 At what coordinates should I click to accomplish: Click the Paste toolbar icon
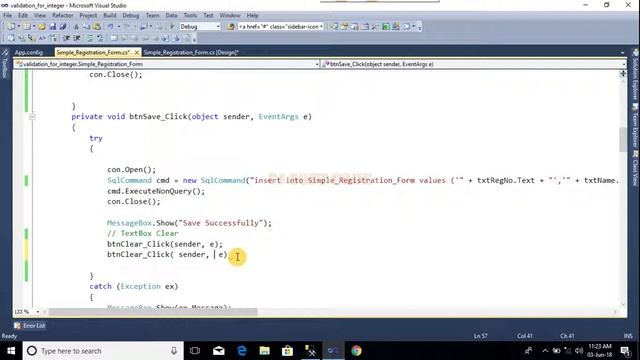click(x=97, y=27)
